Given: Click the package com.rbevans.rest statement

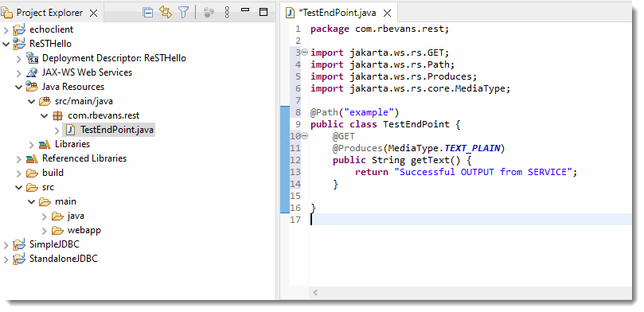Looking at the screenshot, I should point(380,29).
